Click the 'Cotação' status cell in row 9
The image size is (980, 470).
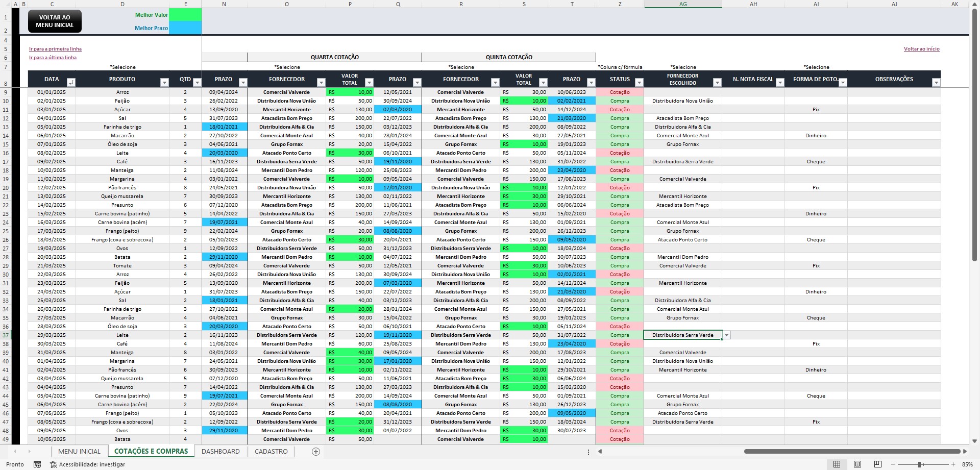pyautogui.click(x=620, y=92)
